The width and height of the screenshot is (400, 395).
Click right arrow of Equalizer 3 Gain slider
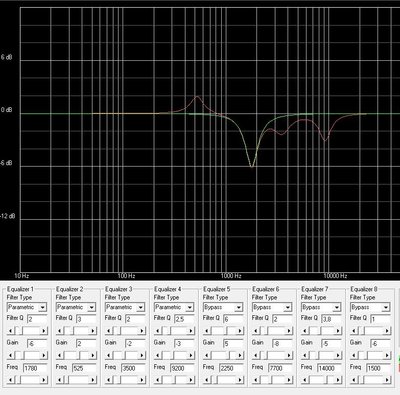click(142, 355)
